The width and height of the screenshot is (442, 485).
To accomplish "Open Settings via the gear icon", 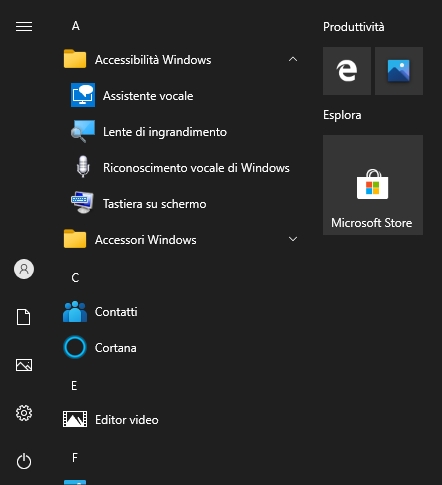I will pos(24,413).
